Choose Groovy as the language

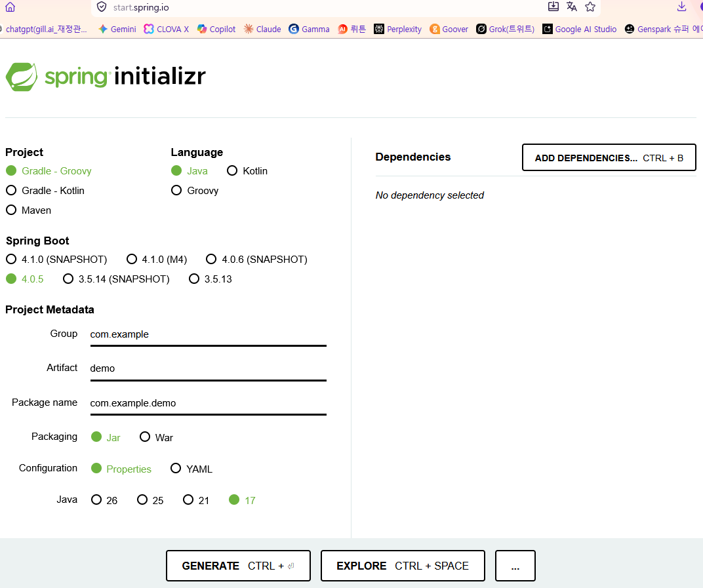(x=195, y=191)
